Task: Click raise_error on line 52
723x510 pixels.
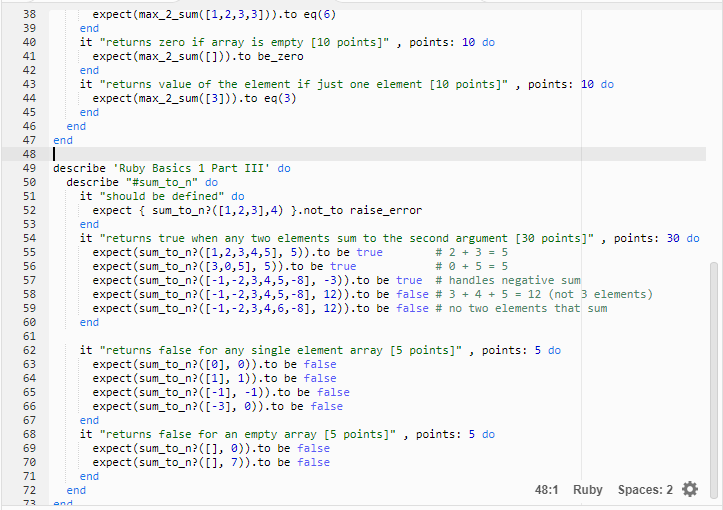Action: (x=386, y=210)
